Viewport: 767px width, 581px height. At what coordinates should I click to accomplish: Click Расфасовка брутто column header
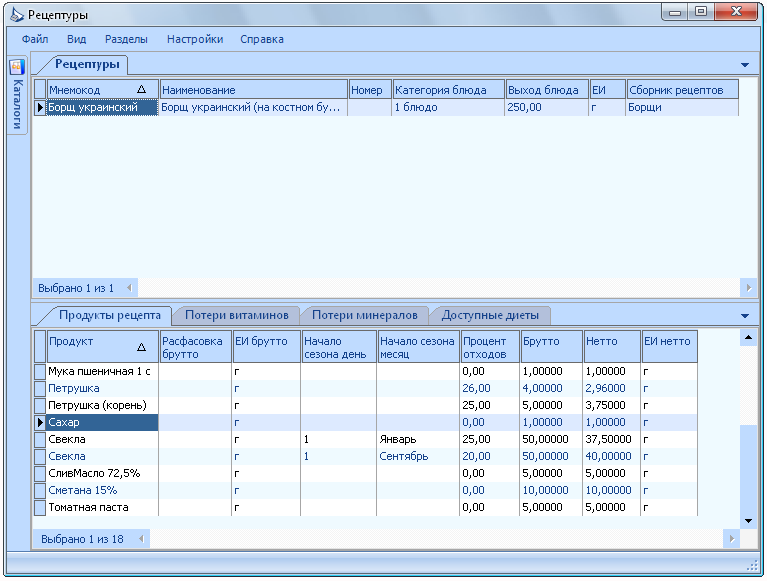coord(195,347)
